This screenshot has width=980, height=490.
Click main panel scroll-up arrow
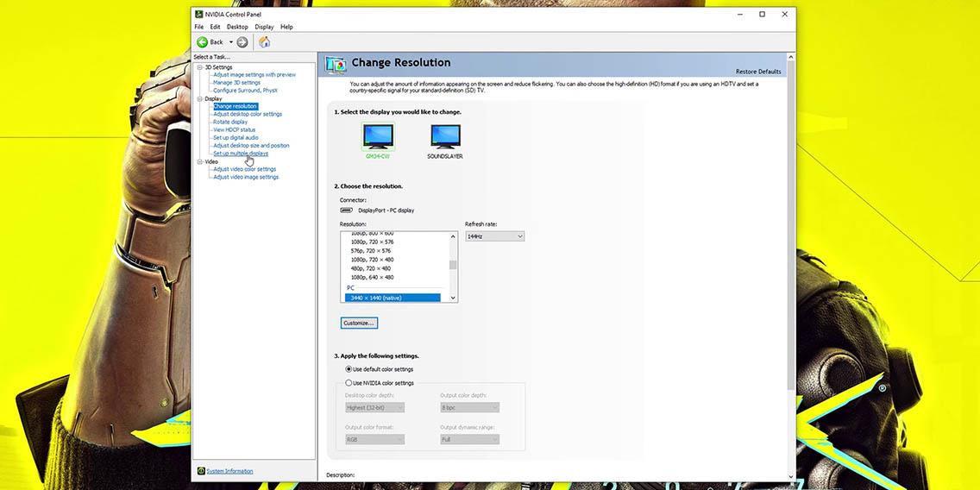[x=790, y=57]
